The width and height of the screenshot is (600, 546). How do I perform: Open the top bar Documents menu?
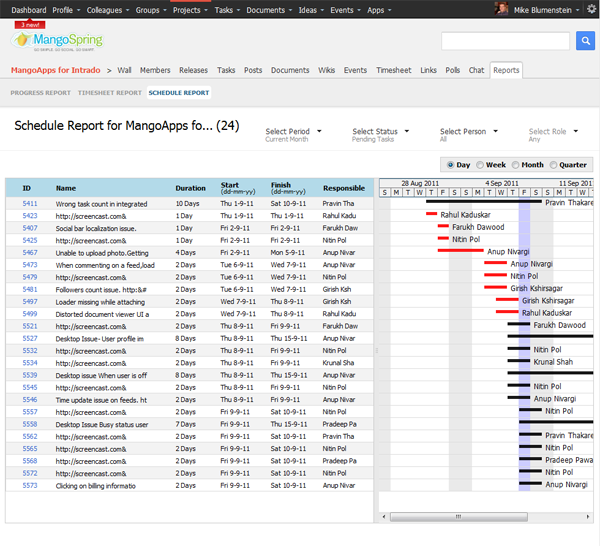(269, 10)
